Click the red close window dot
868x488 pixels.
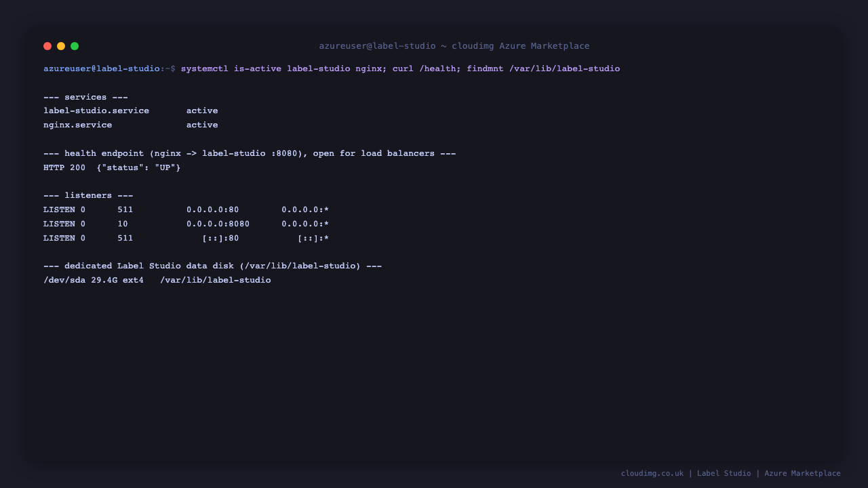(x=47, y=46)
